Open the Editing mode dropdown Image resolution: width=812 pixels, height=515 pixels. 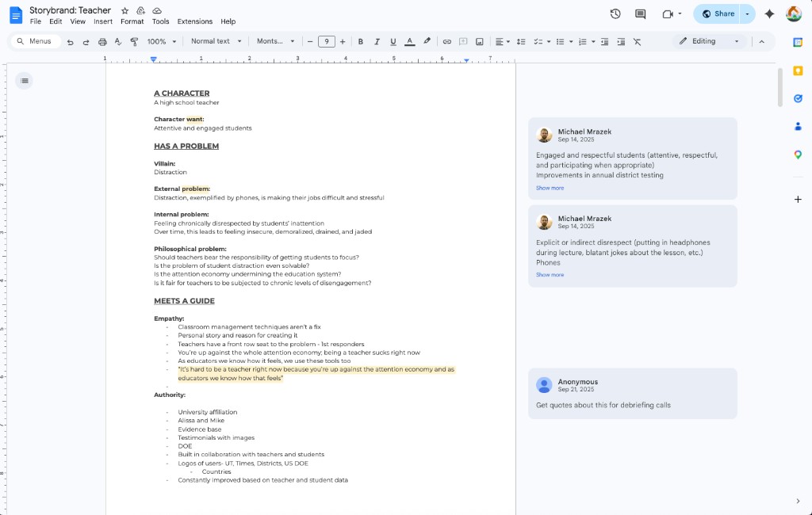click(x=710, y=41)
